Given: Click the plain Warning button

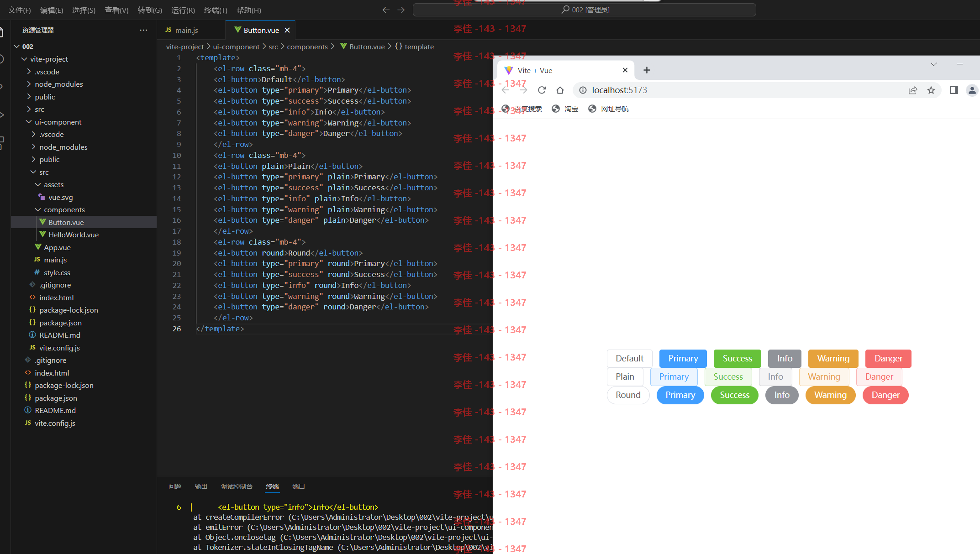Looking at the screenshot, I should 824,376.
